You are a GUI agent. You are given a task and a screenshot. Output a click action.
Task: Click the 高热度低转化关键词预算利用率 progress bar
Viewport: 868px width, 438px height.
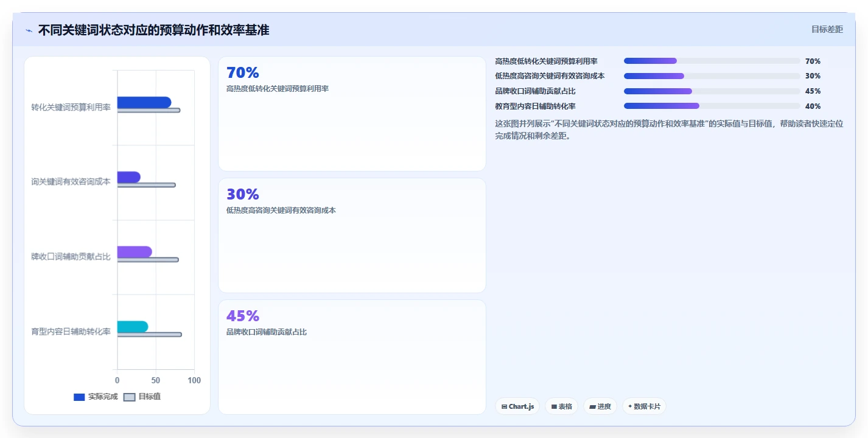pos(712,61)
